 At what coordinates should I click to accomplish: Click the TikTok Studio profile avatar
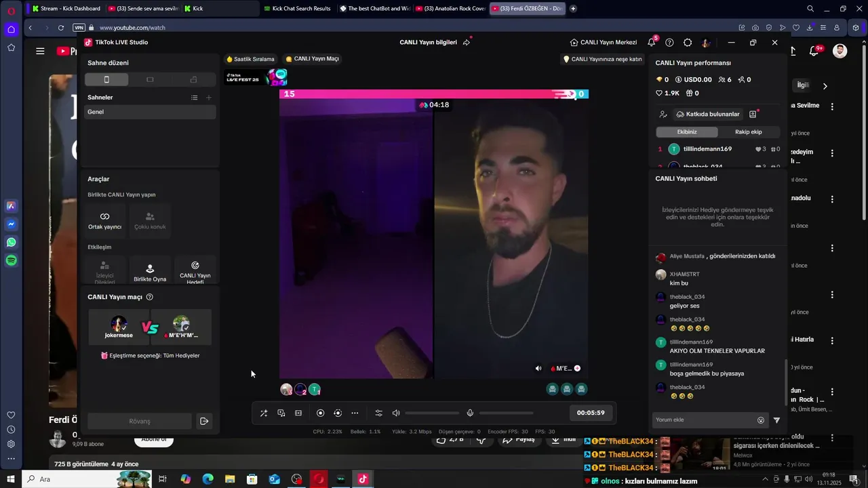[706, 42]
